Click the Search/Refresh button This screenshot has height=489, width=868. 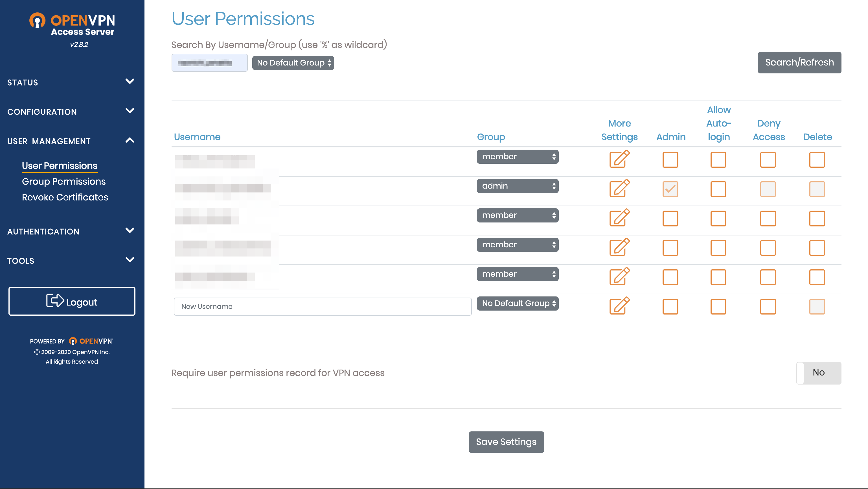(799, 62)
